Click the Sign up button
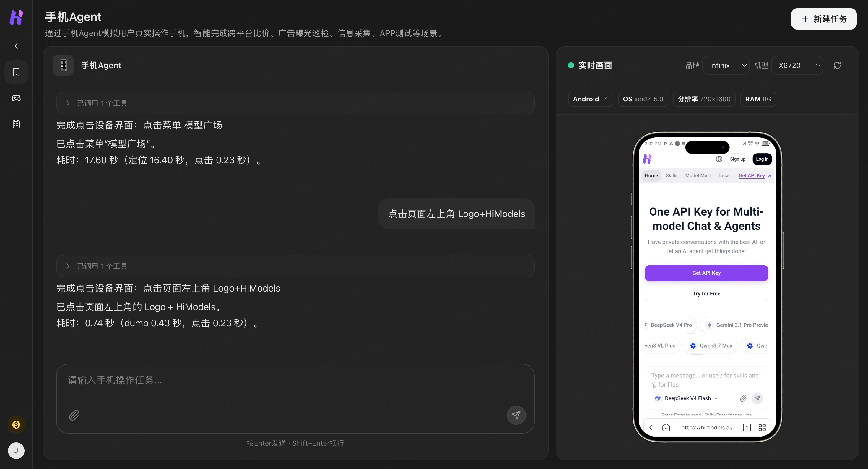 (738, 159)
